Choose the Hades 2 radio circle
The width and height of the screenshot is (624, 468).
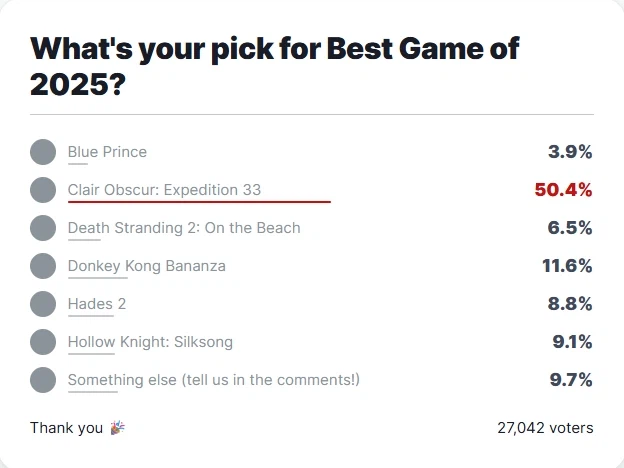(43, 304)
